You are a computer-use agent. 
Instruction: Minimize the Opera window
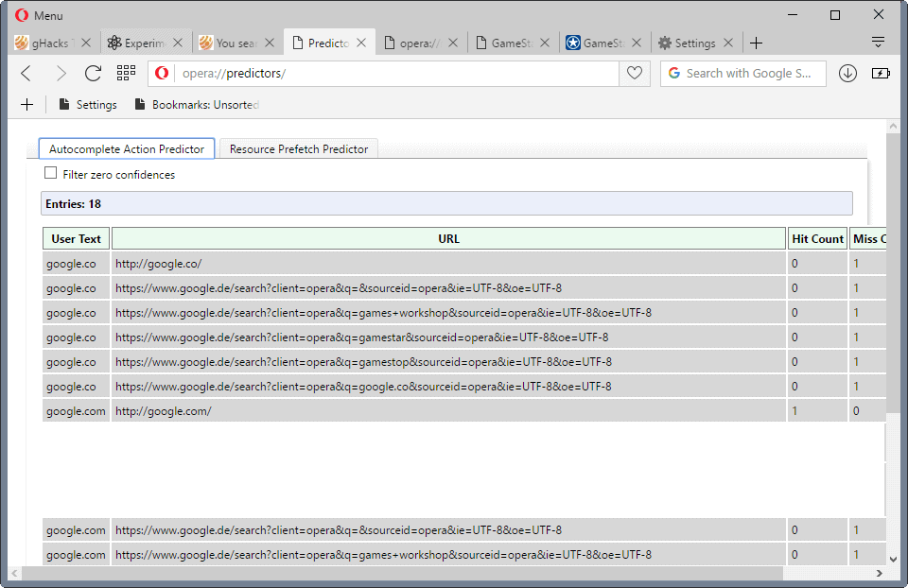(x=793, y=15)
